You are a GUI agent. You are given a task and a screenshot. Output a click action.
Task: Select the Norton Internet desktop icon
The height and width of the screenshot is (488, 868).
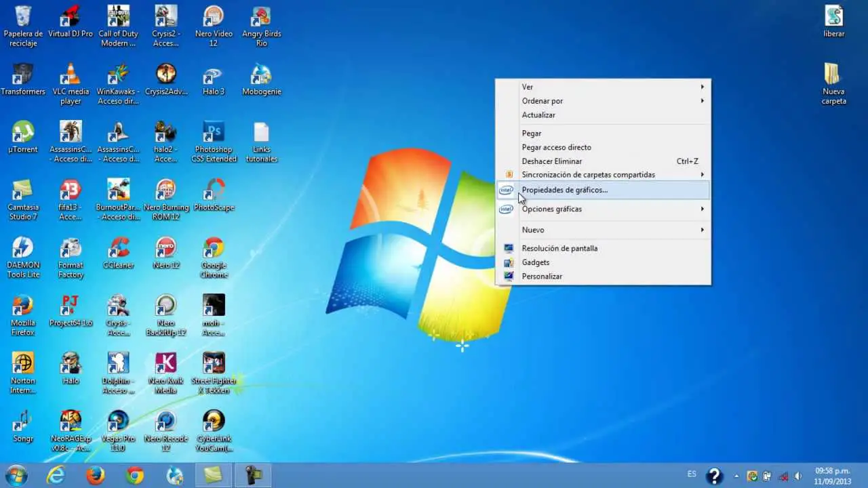coord(23,374)
